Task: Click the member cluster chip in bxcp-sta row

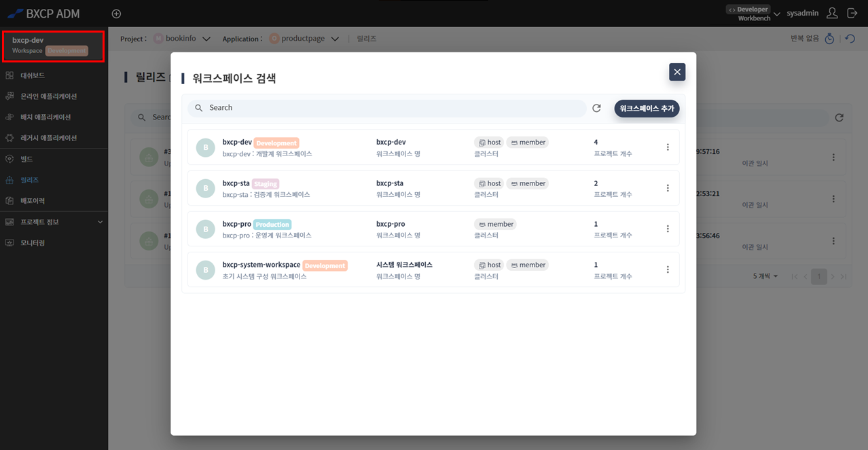Action: 528,183
